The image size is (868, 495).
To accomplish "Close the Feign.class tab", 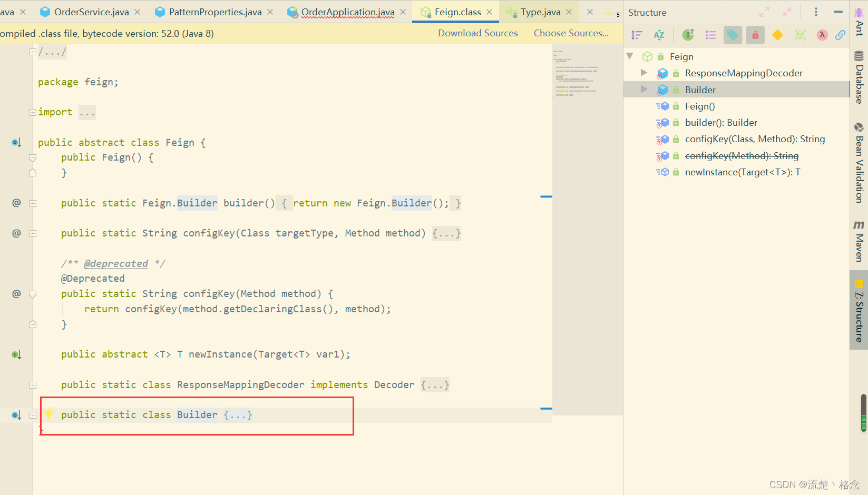I will point(490,12).
